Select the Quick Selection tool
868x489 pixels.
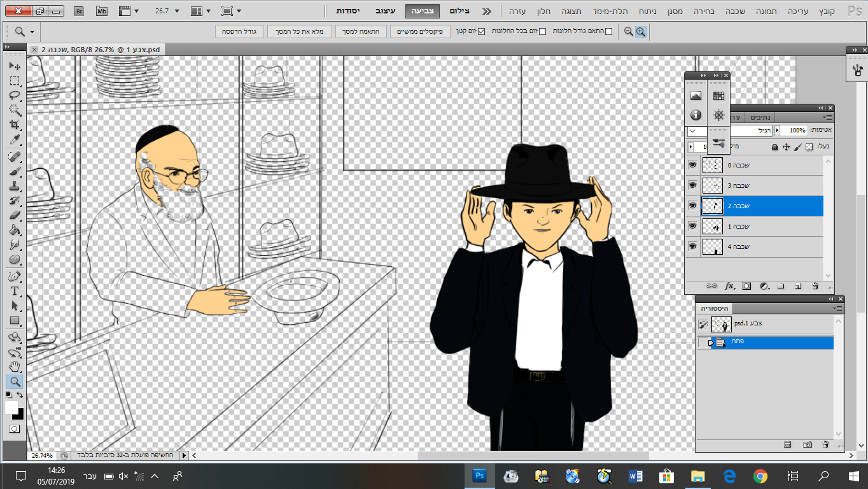15,110
